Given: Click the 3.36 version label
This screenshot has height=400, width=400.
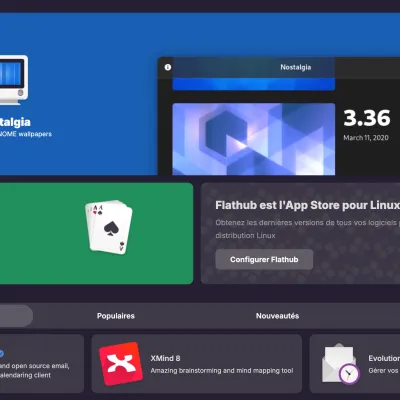Looking at the screenshot, I should (x=367, y=118).
